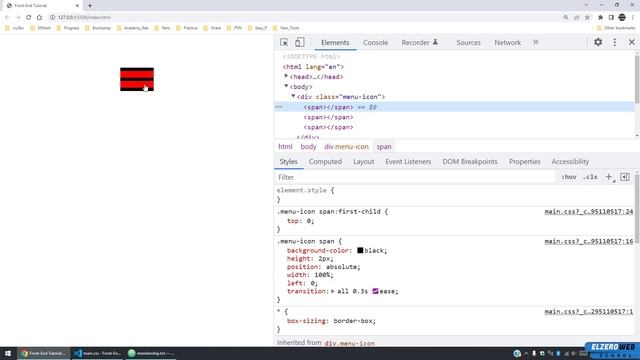Edit the position absolute value
Image resolution: width=640 pixels, height=360 pixels.
pyautogui.click(x=341, y=267)
